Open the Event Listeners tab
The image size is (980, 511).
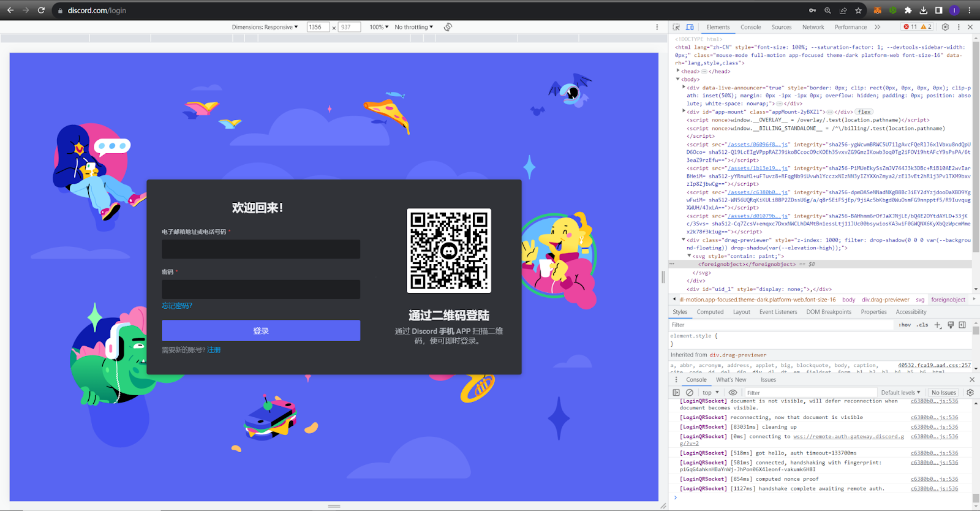778,312
